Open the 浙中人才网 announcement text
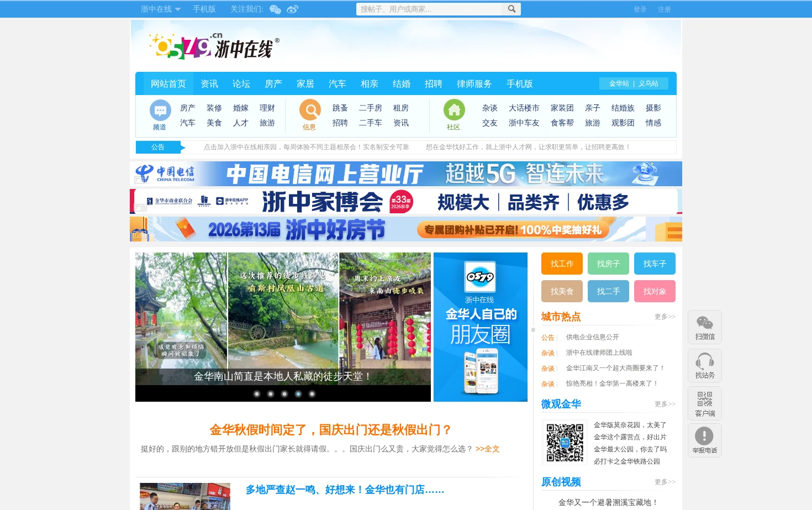The width and height of the screenshot is (812, 510). 528,147
